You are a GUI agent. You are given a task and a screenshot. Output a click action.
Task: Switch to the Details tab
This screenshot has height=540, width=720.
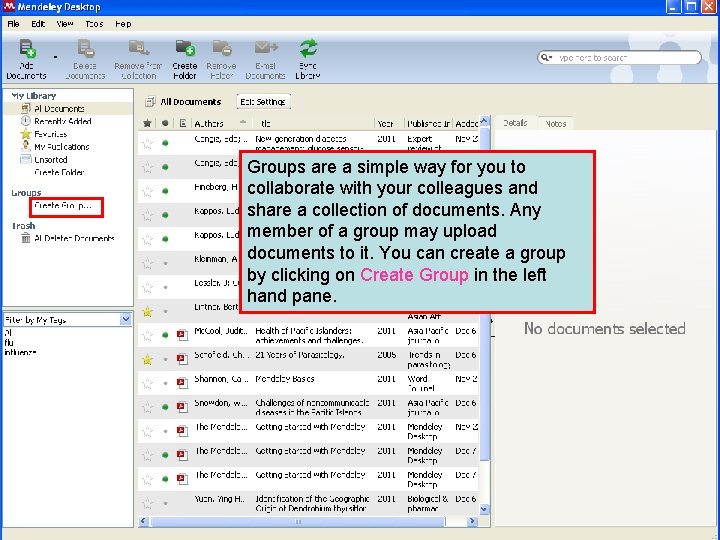(x=515, y=123)
